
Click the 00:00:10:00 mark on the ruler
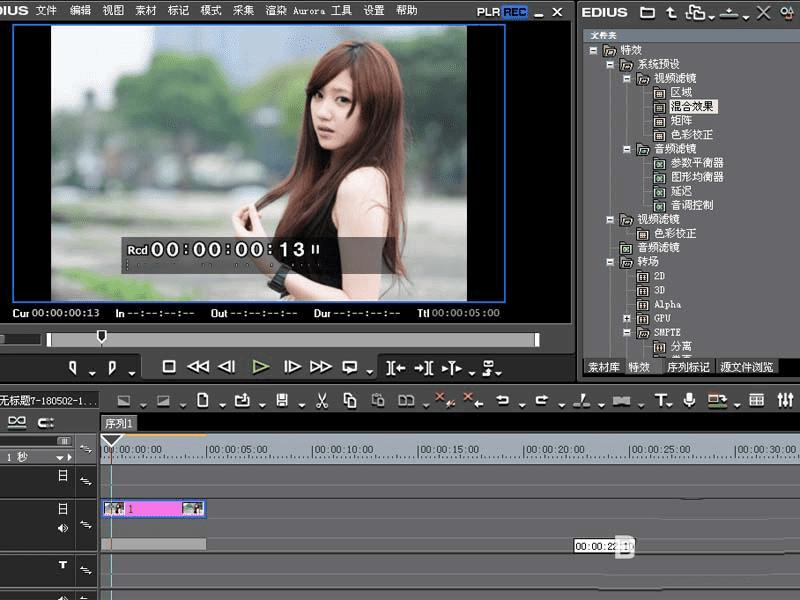pos(343,450)
